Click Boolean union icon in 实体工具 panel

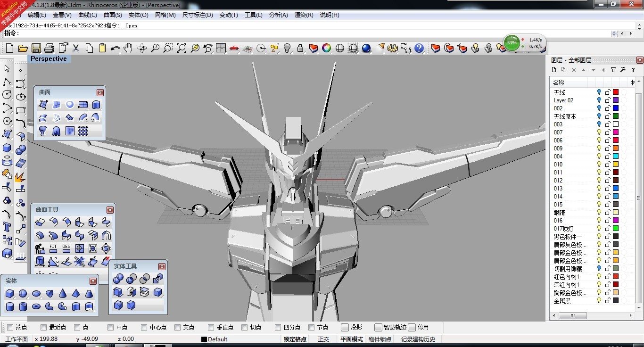point(118,279)
